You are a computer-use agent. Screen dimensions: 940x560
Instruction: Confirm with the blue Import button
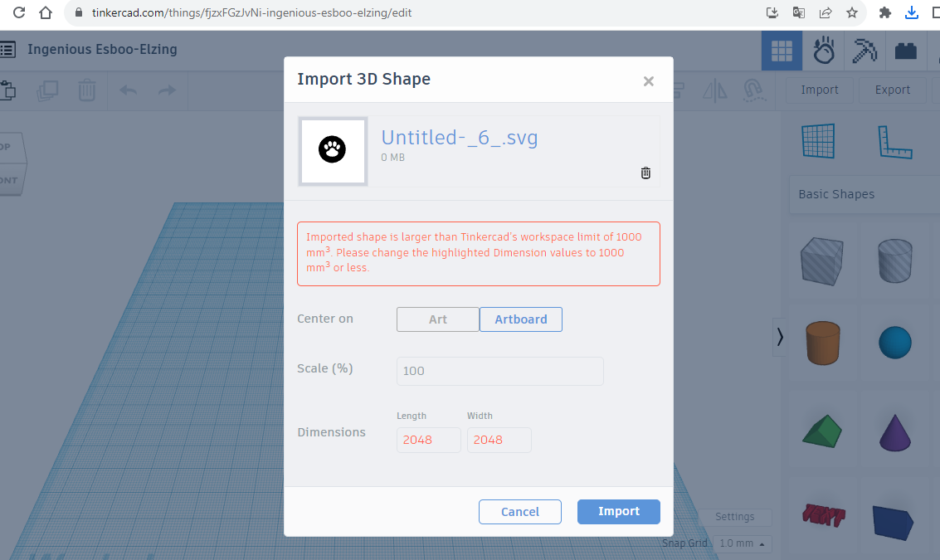tap(619, 511)
